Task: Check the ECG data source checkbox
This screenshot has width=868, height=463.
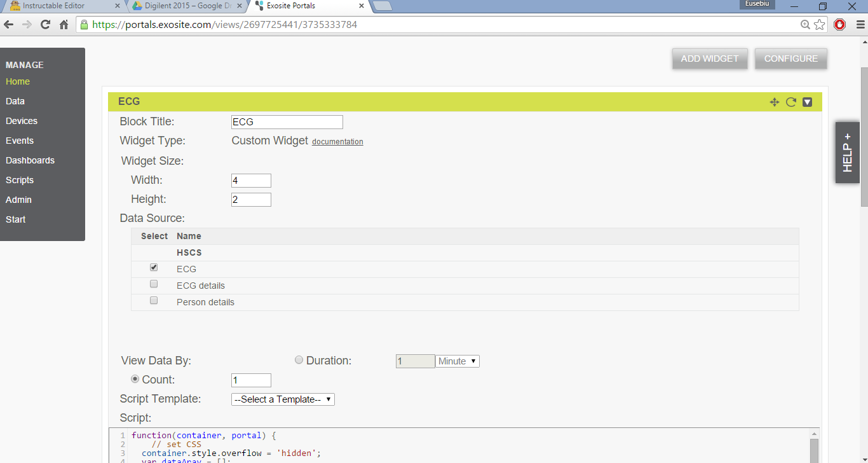Action: coord(154,268)
